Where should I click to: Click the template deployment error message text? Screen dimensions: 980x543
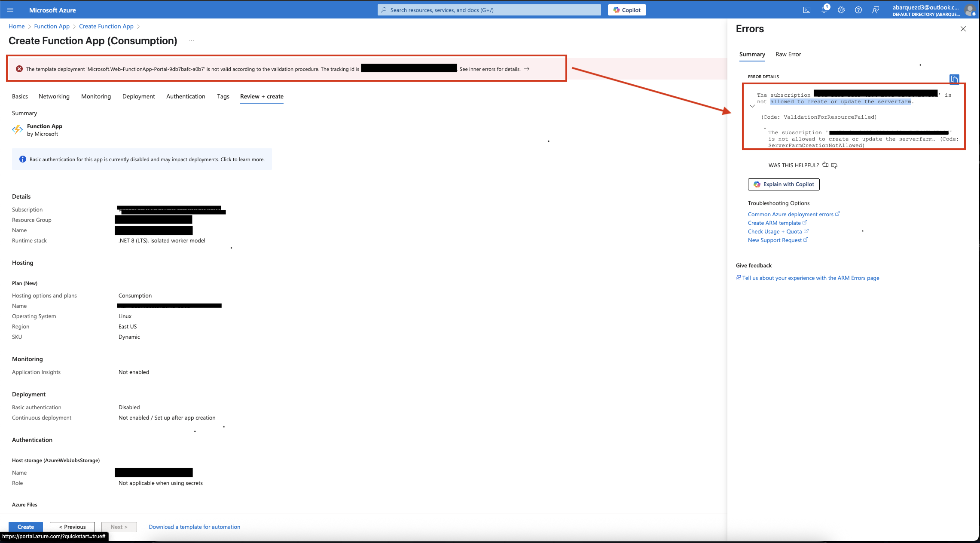[192, 69]
